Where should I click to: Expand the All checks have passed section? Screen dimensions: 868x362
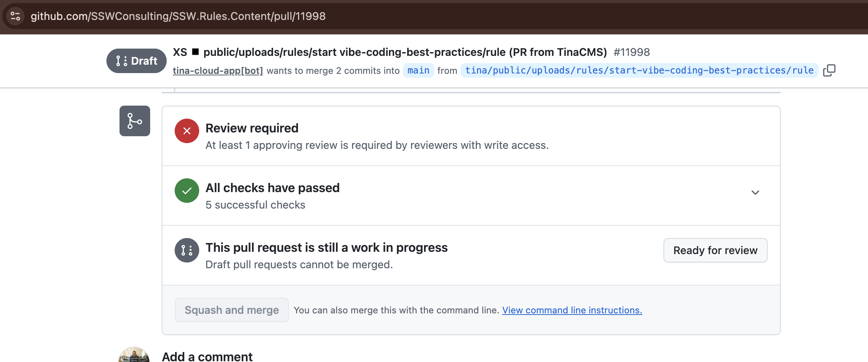pyautogui.click(x=755, y=192)
